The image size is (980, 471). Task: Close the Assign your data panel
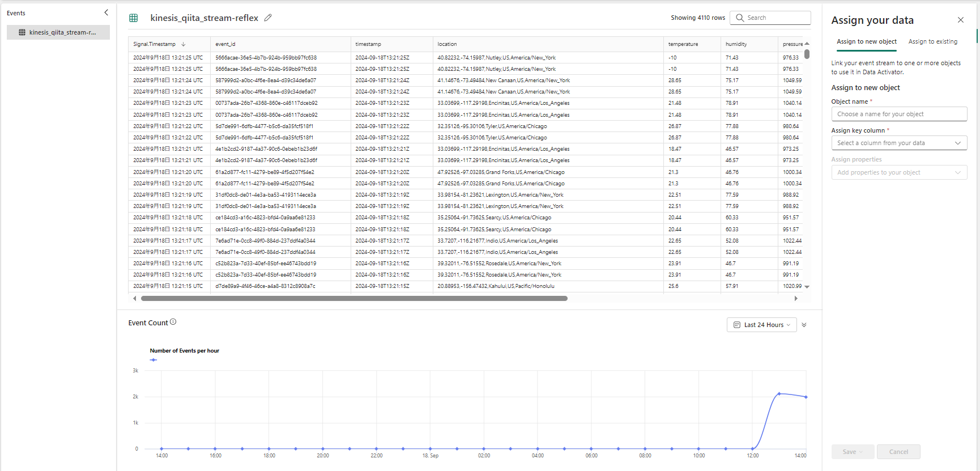coord(961,20)
